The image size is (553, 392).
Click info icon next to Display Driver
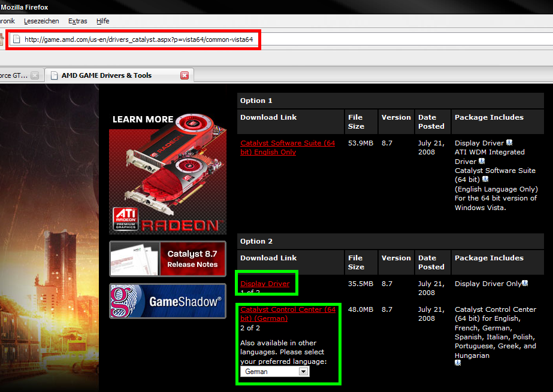coord(509,142)
